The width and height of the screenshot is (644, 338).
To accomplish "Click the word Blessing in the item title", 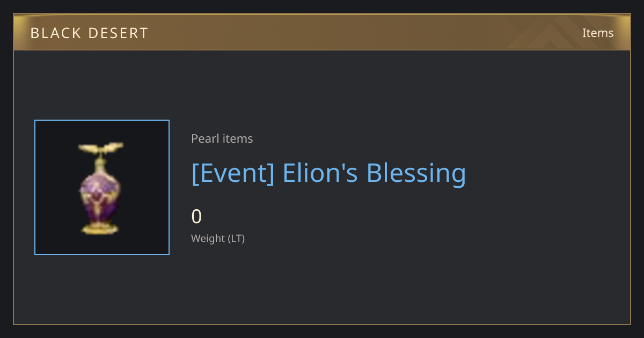I will click(x=416, y=173).
